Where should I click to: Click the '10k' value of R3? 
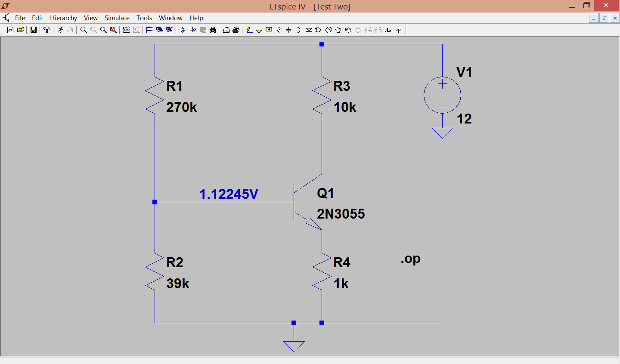click(x=345, y=107)
